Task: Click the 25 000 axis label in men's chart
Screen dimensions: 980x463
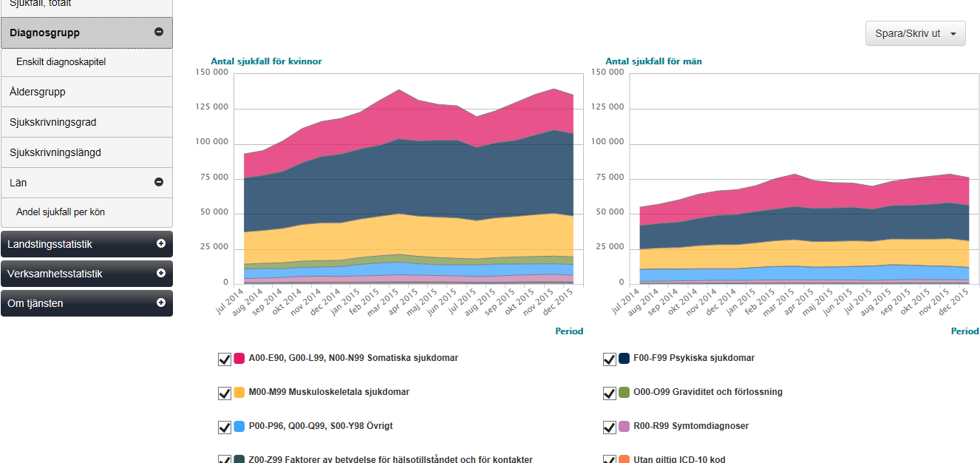Action: click(x=610, y=248)
